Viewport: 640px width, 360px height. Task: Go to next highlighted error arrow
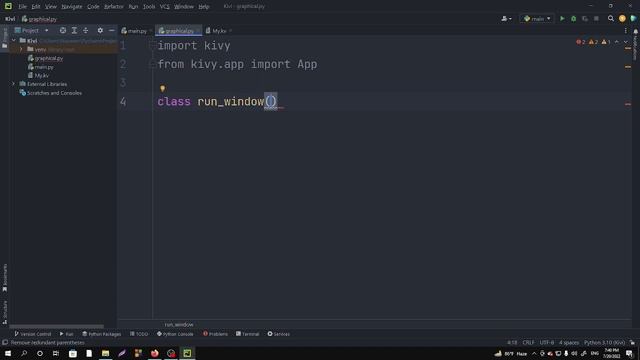pos(626,42)
